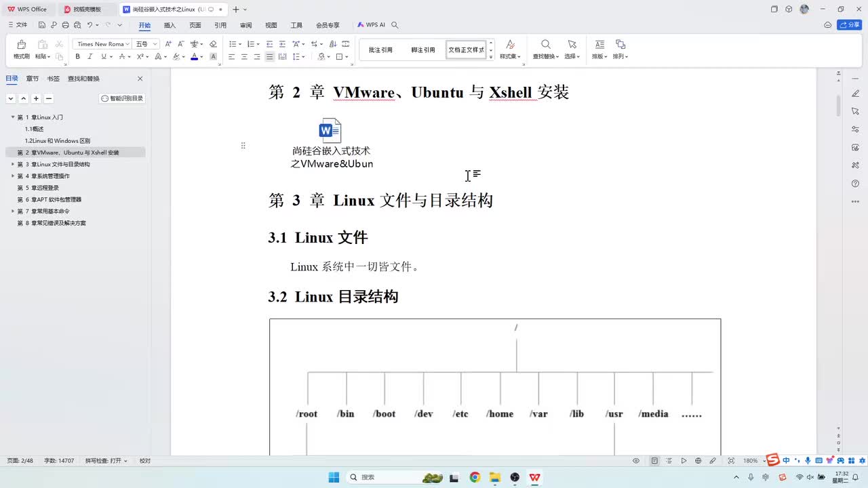Click the full screen icon in status bar
The height and width of the screenshot is (488, 868).
[730, 461]
